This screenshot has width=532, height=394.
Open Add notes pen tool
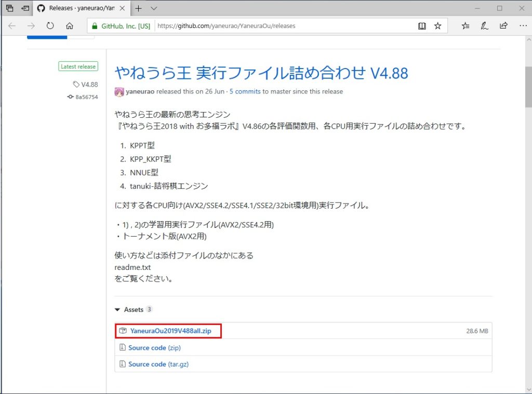484,26
